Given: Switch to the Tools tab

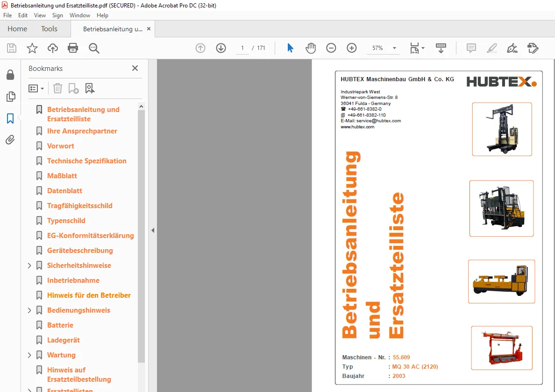Looking at the screenshot, I should coord(49,28).
